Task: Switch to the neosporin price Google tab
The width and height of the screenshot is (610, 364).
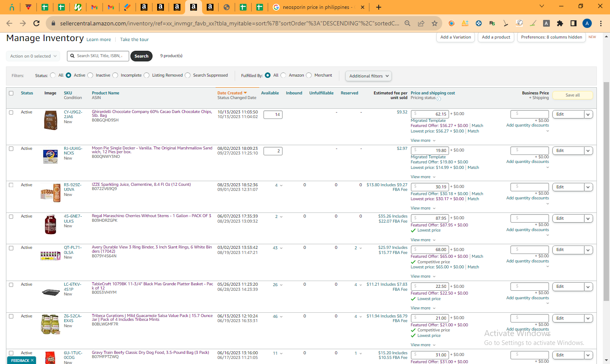Action: tap(319, 7)
